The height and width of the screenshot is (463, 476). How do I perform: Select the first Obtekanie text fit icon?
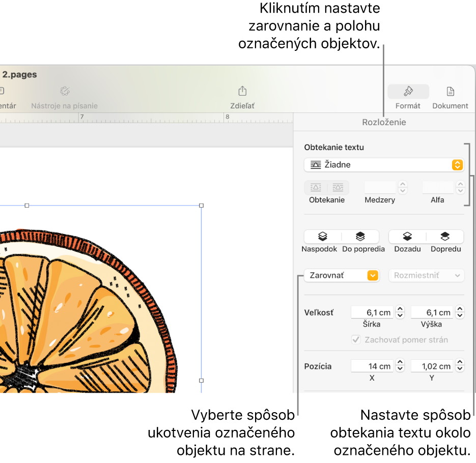pos(316,188)
